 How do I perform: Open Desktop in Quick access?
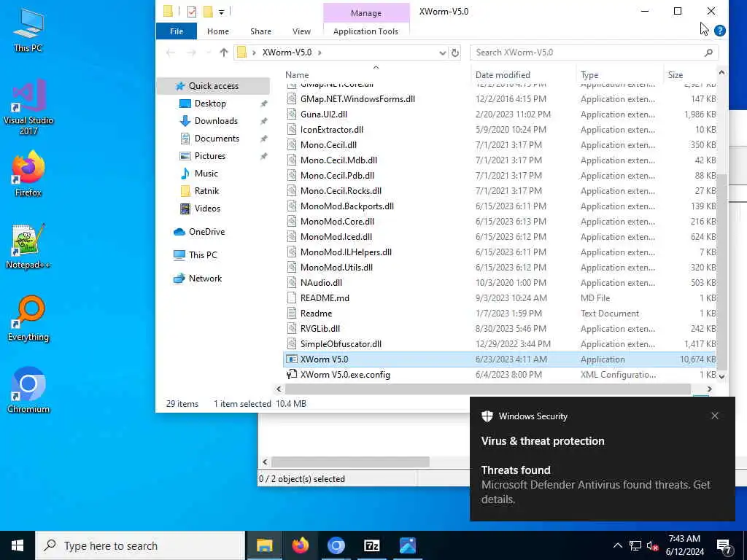210,104
